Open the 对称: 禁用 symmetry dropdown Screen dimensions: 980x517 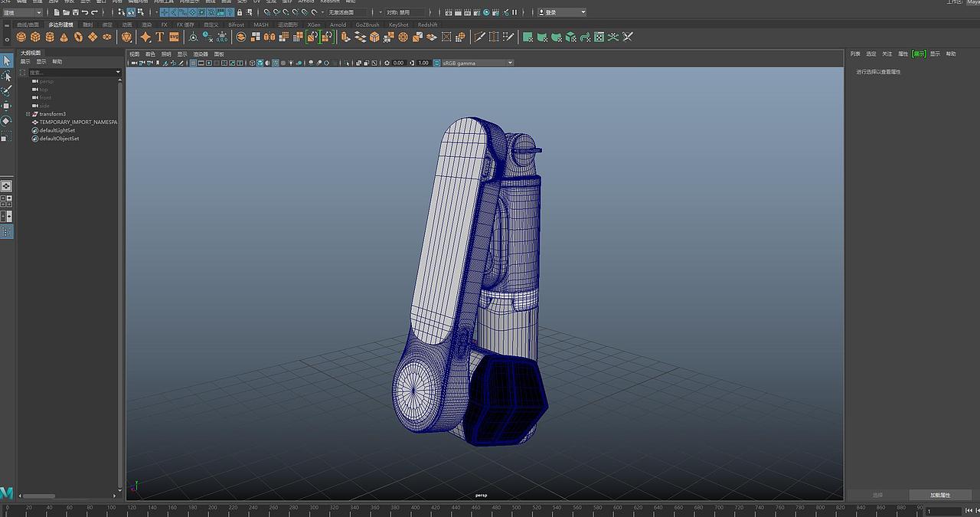tap(403, 12)
